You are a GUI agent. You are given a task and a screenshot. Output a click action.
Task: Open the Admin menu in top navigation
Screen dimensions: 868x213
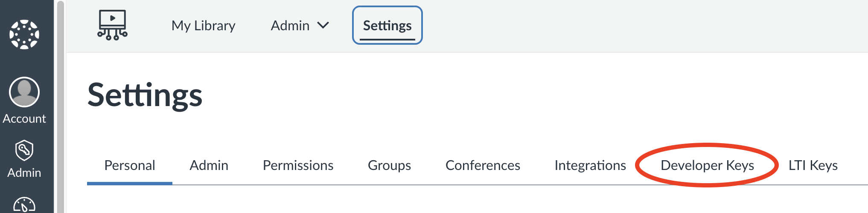click(x=300, y=26)
